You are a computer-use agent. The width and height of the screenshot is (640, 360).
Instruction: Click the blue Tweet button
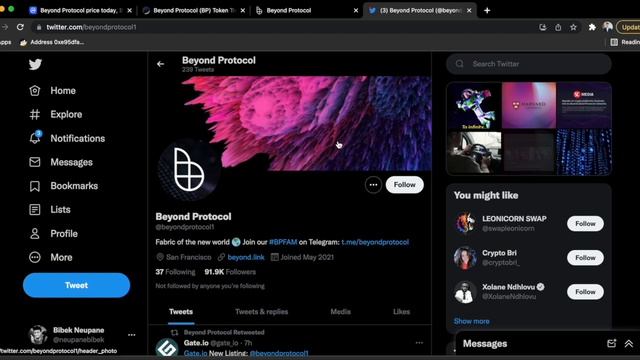(76, 285)
